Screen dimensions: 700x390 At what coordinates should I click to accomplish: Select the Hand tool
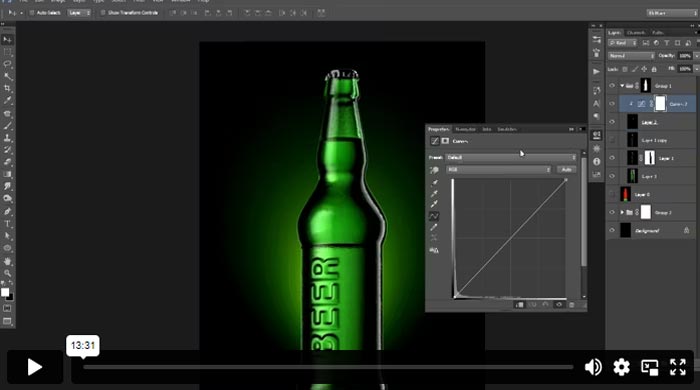[8, 261]
